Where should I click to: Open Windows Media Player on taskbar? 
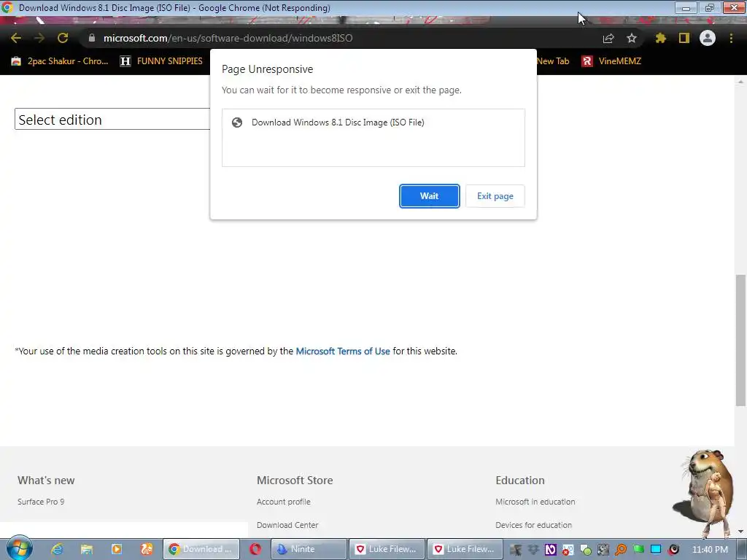pos(116,549)
